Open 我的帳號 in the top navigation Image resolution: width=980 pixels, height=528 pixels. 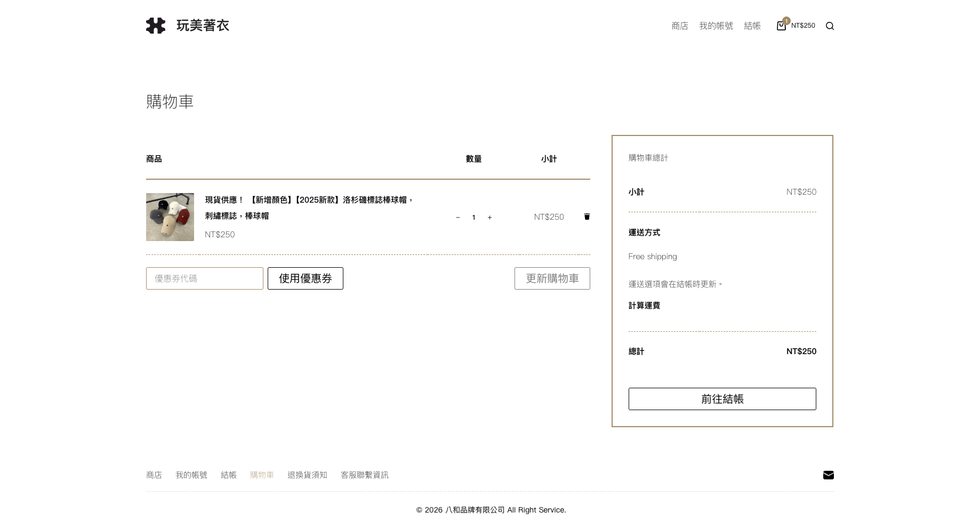[716, 26]
